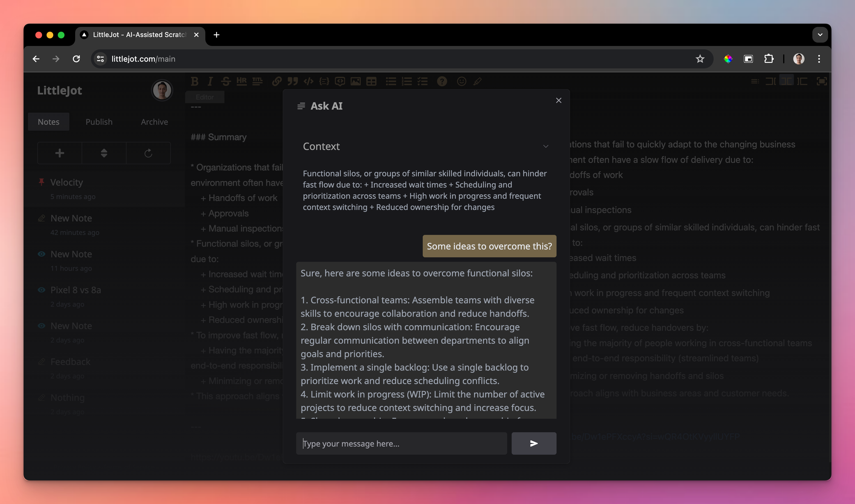
Task: Insert an image using the picture icon
Action: pyautogui.click(x=355, y=81)
